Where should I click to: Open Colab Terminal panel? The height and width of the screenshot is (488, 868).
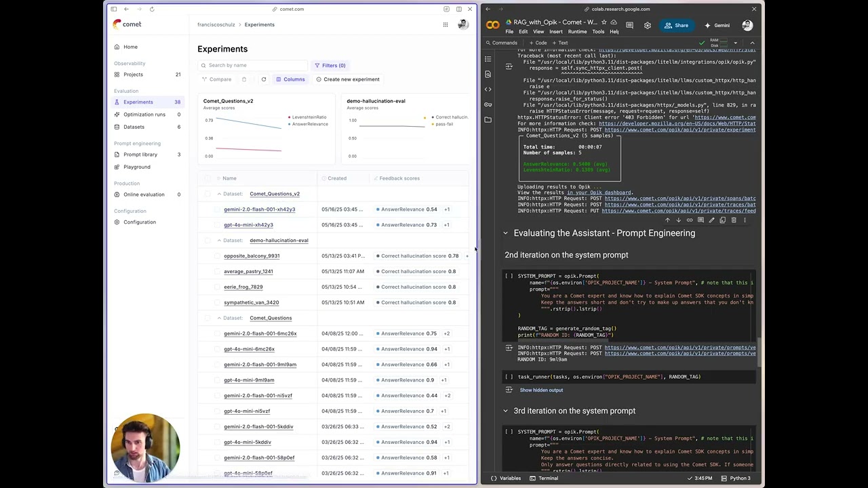point(544,479)
